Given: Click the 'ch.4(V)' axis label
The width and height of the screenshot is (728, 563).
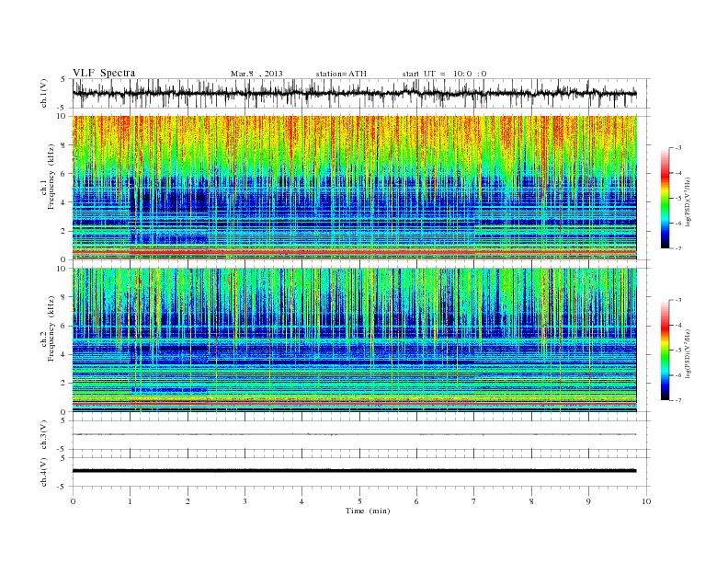Looking at the screenshot, I should pyautogui.click(x=44, y=472).
